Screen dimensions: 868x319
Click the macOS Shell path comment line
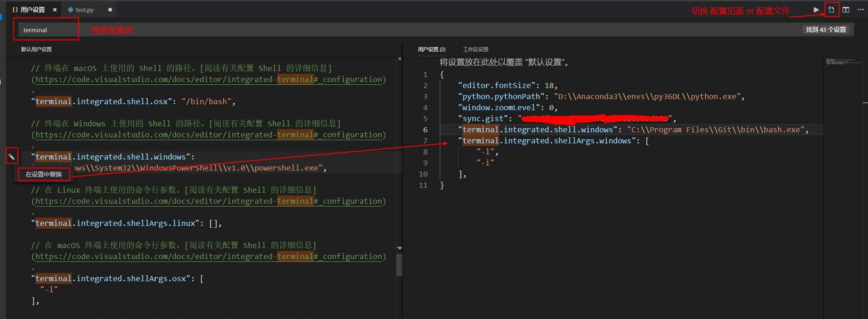click(x=181, y=68)
